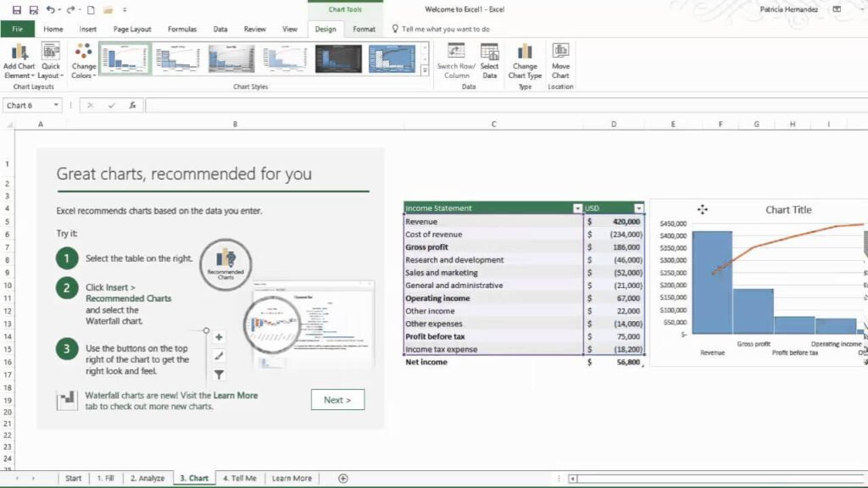Open the Name Box dropdown arrow
This screenshot has height=488, width=868.
coord(56,105)
